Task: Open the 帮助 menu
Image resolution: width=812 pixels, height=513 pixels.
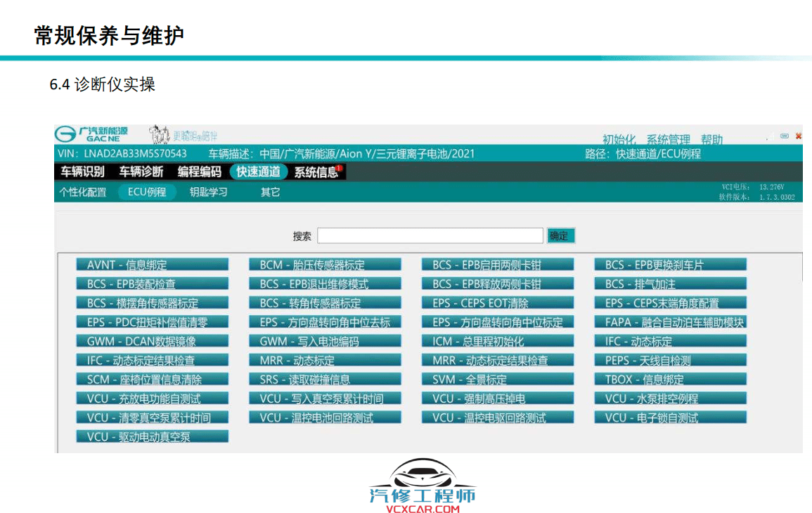Action: (712, 139)
